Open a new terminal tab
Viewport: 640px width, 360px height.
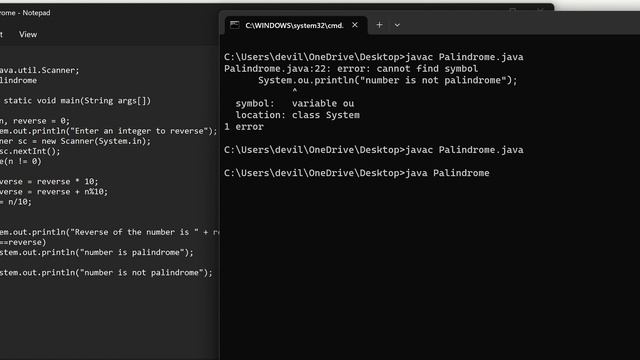(379, 25)
